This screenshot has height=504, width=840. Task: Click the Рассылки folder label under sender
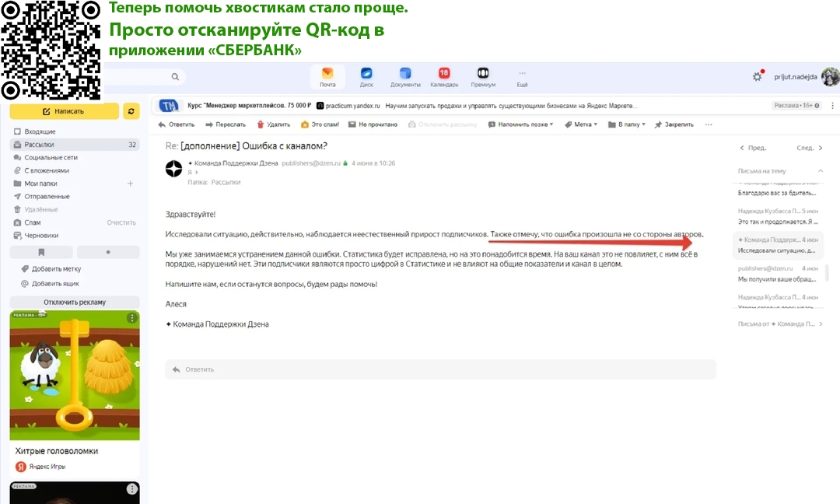[226, 182]
